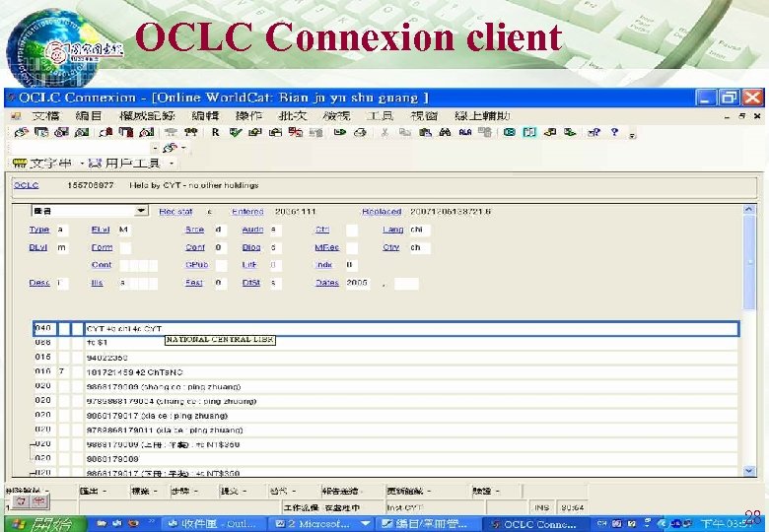Select the 016 row containing ChTaNC
This screenshot has width=769, height=532.
coord(385,371)
